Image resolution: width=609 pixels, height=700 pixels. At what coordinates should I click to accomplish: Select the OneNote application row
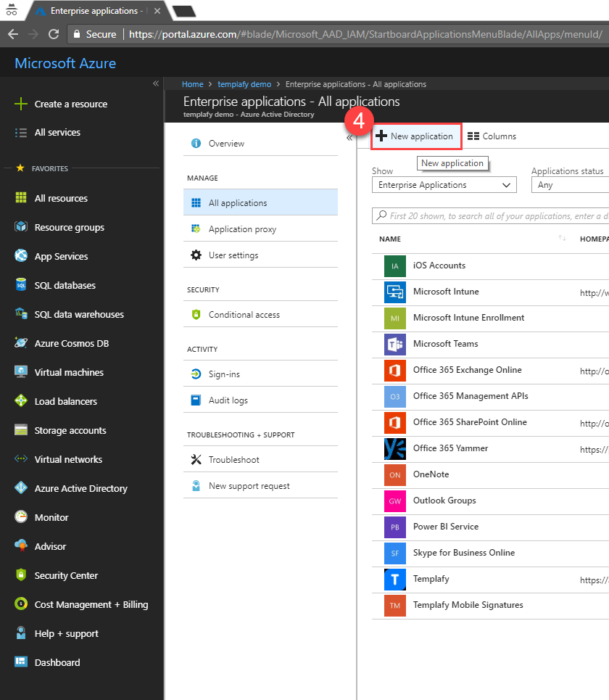click(x=490, y=475)
